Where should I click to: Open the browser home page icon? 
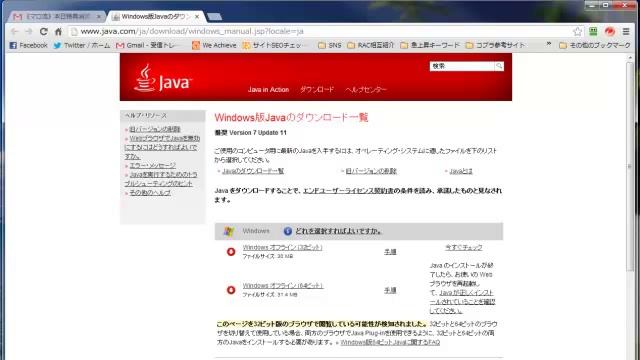click(58, 31)
